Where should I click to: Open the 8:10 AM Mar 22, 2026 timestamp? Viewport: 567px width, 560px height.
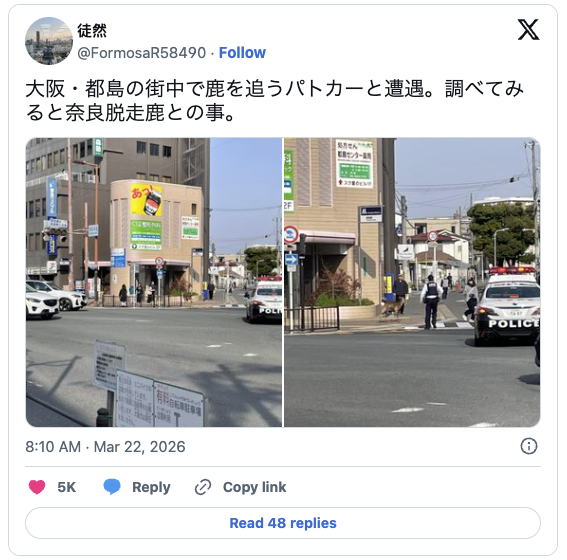(x=105, y=447)
